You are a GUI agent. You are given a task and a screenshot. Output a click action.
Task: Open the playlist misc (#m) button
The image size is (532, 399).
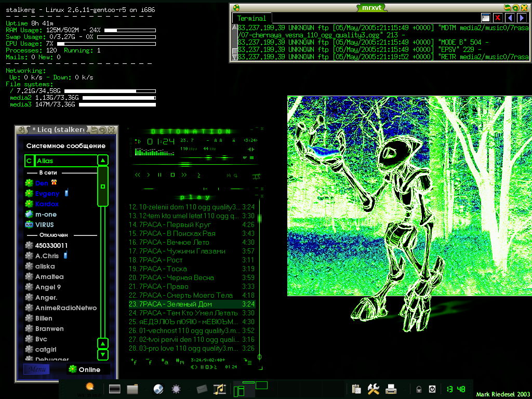pos(180,362)
